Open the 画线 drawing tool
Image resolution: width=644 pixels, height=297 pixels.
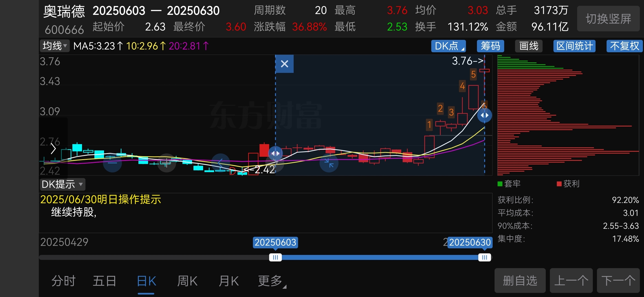[529, 46]
